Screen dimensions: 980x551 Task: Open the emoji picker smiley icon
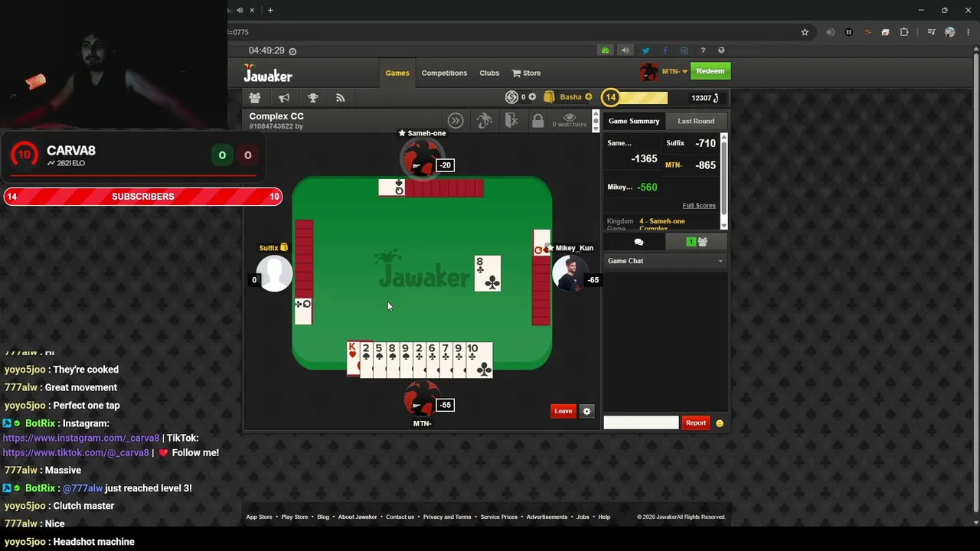coord(719,423)
